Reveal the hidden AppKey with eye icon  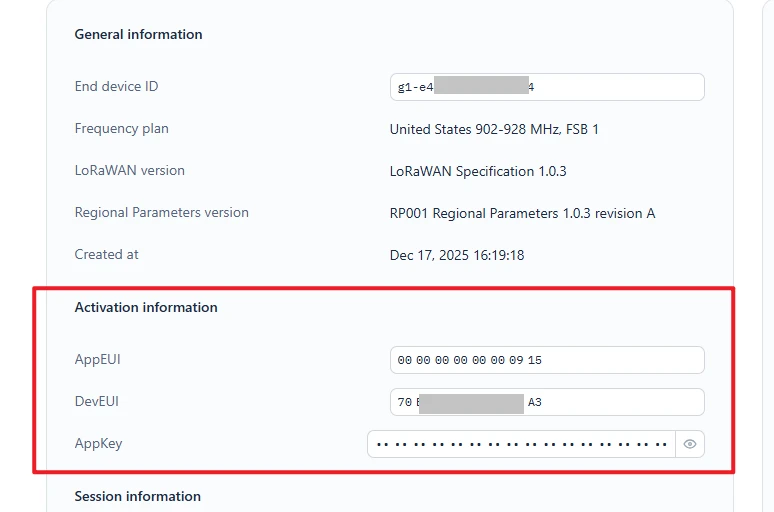690,444
